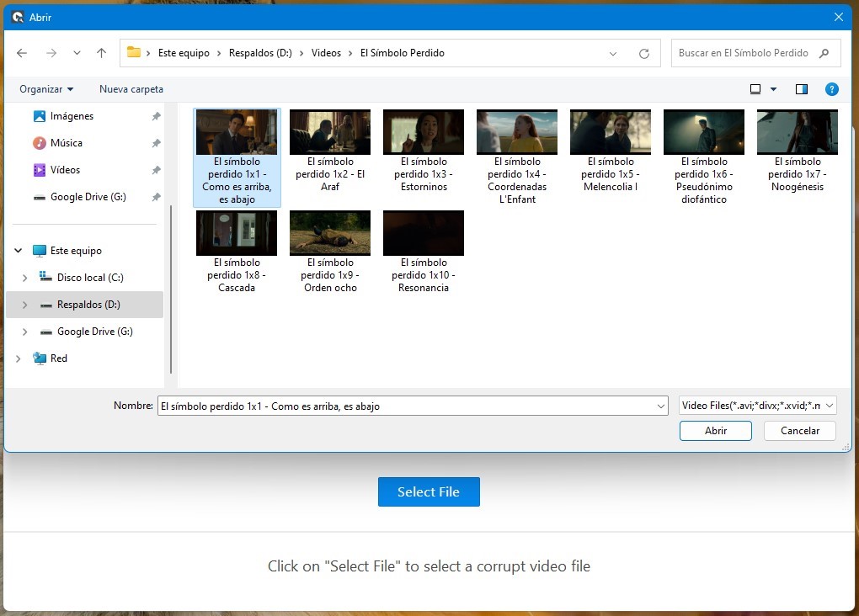Image resolution: width=859 pixels, height=616 pixels.
Task: Click the search magnifier icon
Action: tap(824, 53)
